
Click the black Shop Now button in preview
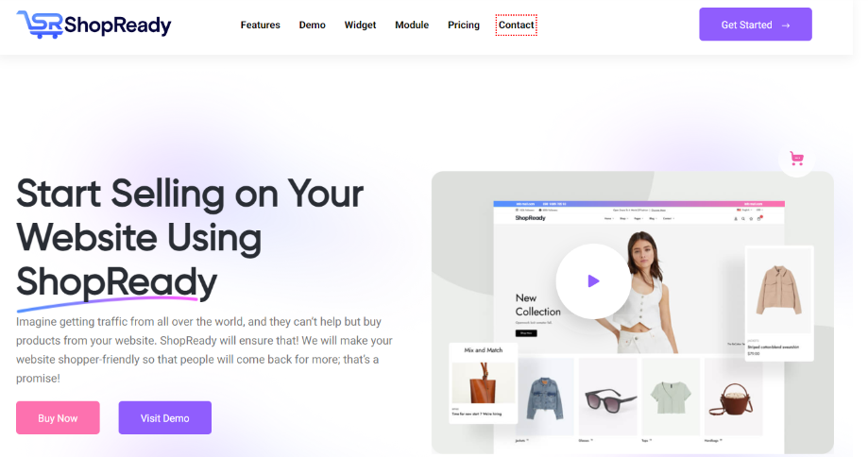pyautogui.click(x=526, y=333)
